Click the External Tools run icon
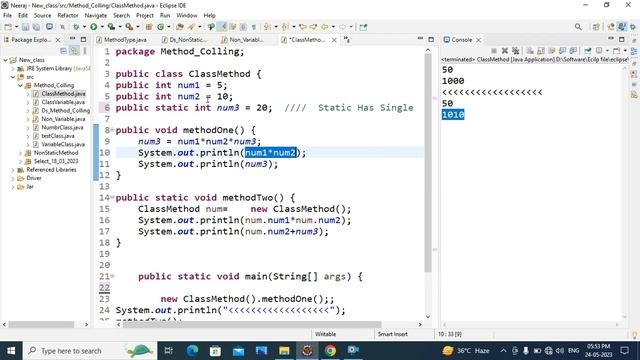Image resolution: width=640 pixels, height=360 pixels. (x=129, y=27)
